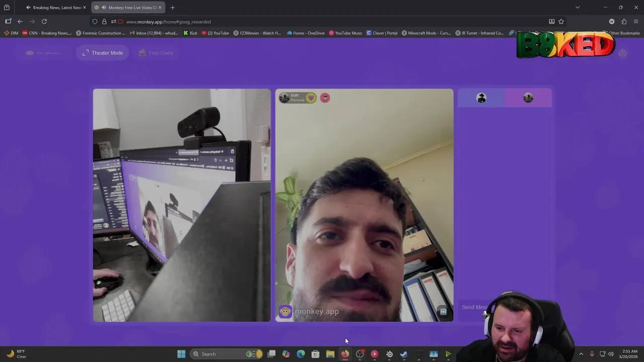Screen dimensions: 644x362
Task: Click the microphone tray icon
Action: pyautogui.click(x=592, y=354)
